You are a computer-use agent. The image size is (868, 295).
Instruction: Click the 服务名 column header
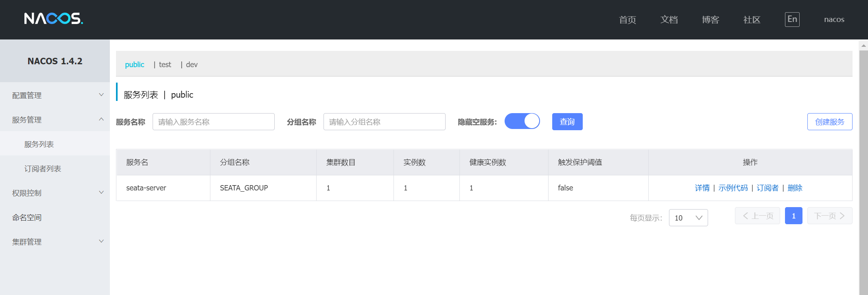click(x=163, y=162)
